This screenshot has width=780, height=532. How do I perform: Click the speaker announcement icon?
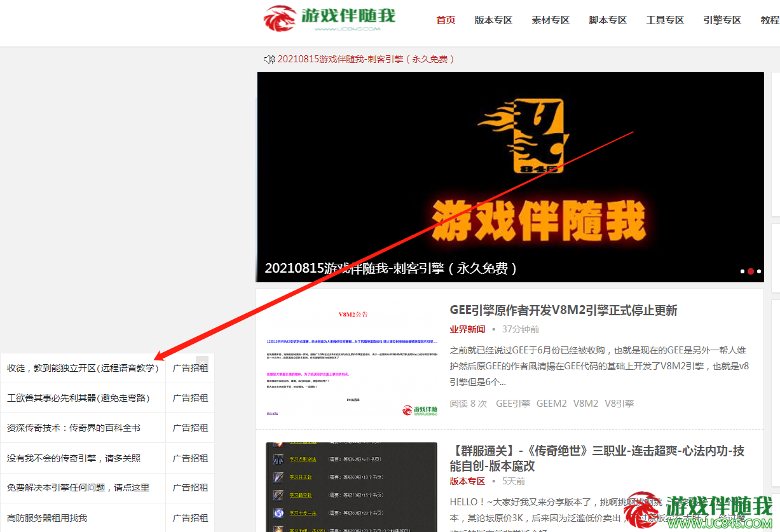click(x=269, y=59)
